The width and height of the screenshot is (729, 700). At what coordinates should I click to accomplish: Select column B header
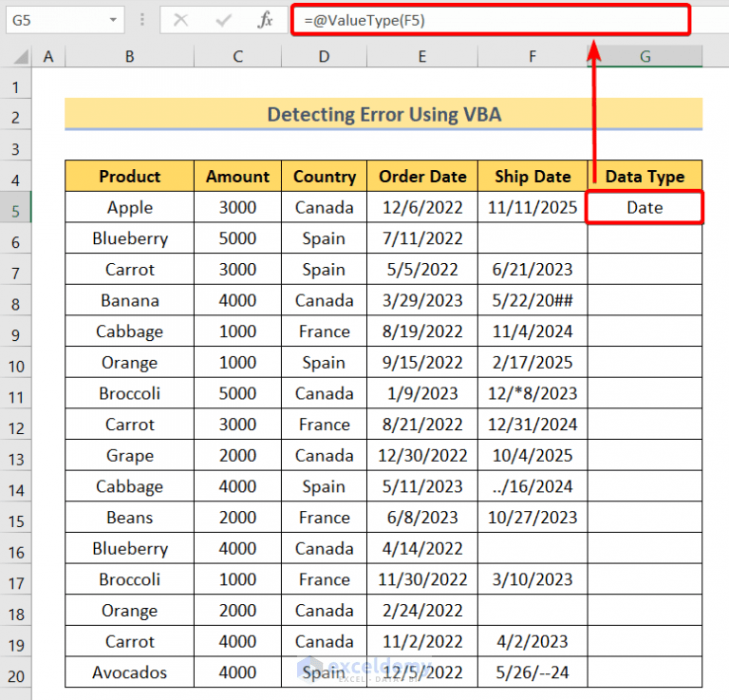click(130, 57)
